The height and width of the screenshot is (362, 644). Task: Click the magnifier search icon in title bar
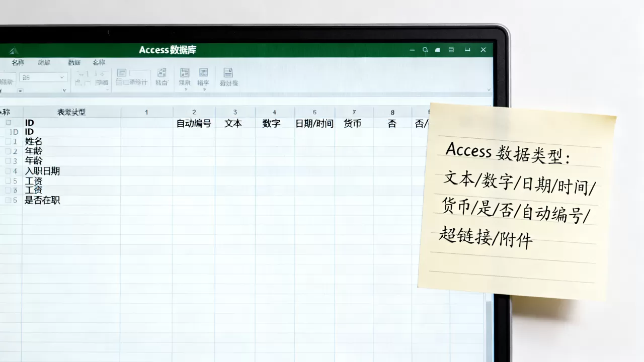425,50
